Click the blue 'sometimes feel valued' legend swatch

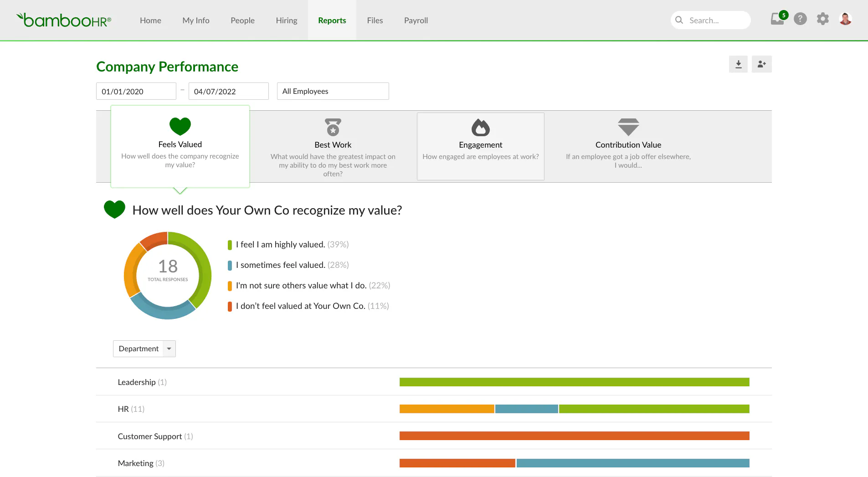(x=230, y=265)
